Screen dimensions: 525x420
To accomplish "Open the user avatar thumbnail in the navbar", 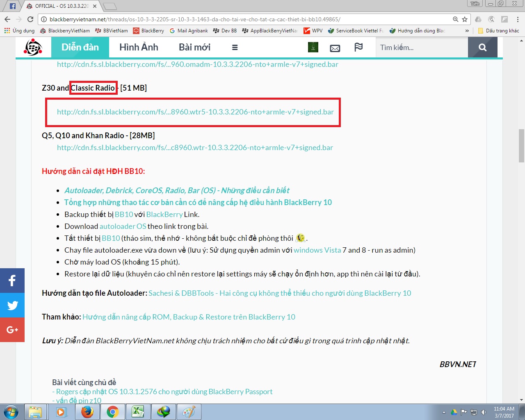I will 313,47.
